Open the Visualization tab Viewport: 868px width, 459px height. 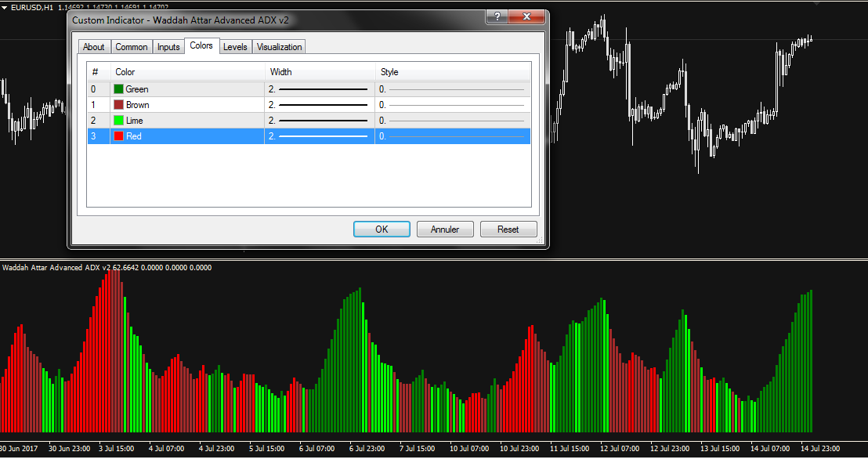(279, 47)
